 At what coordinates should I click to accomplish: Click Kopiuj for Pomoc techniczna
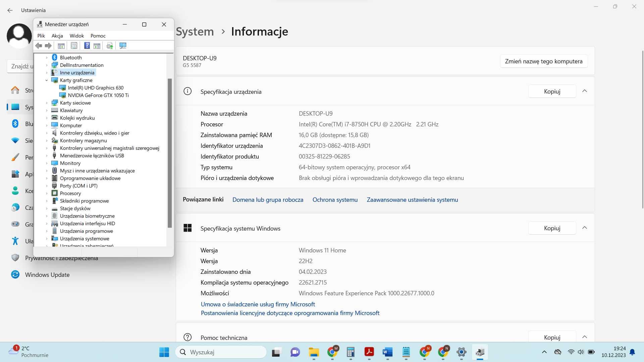552,337
